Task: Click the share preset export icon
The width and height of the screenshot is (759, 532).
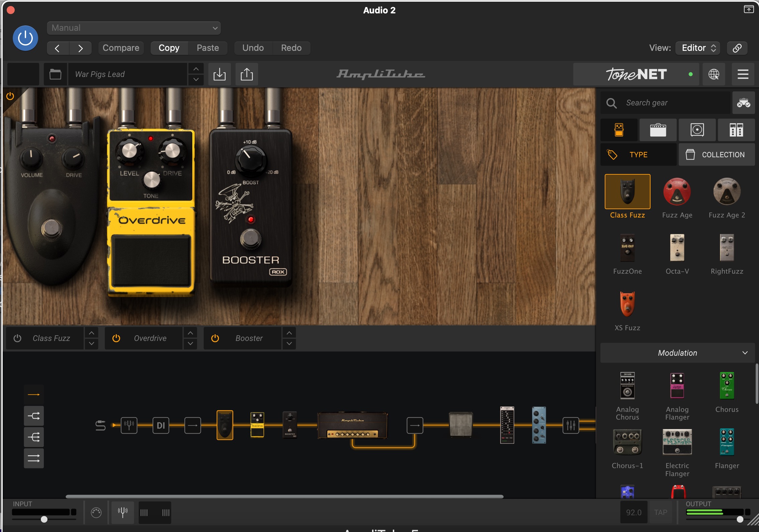Action: [247, 74]
